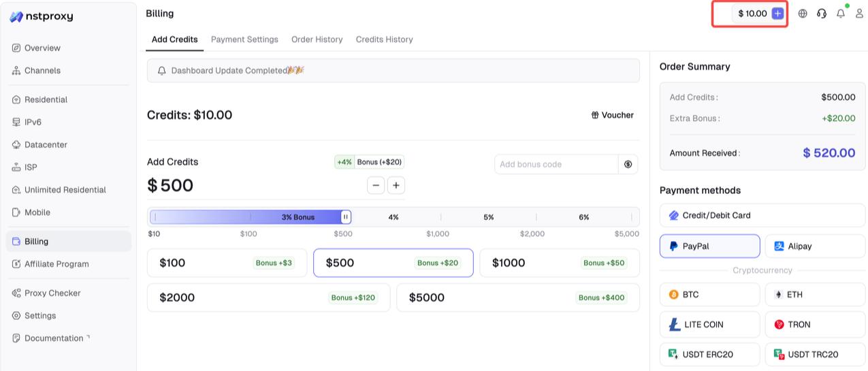Decrease credits with minus button

[376, 185]
